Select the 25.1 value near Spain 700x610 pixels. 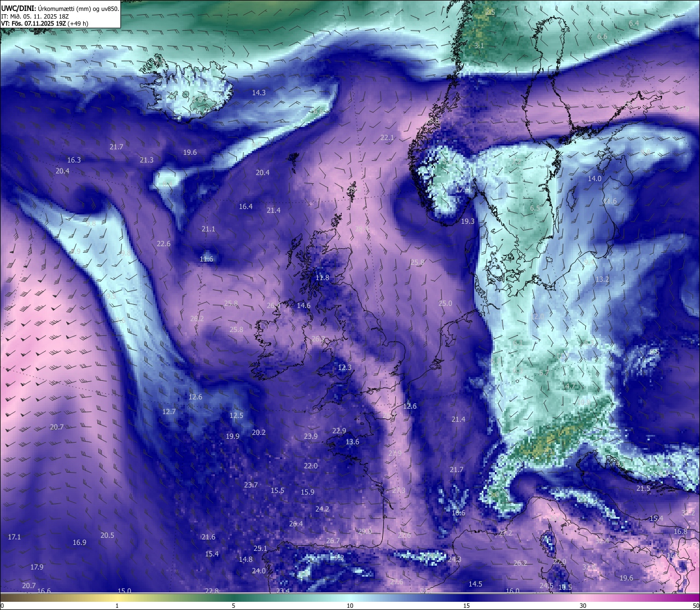(x=260, y=549)
